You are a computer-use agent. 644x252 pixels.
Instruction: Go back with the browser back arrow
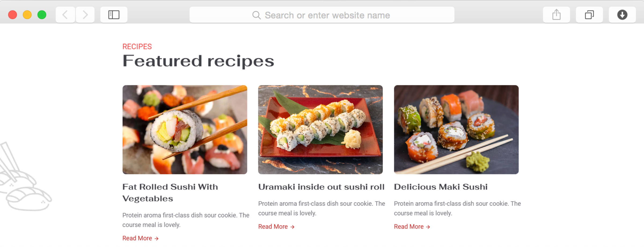click(x=65, y=15)
